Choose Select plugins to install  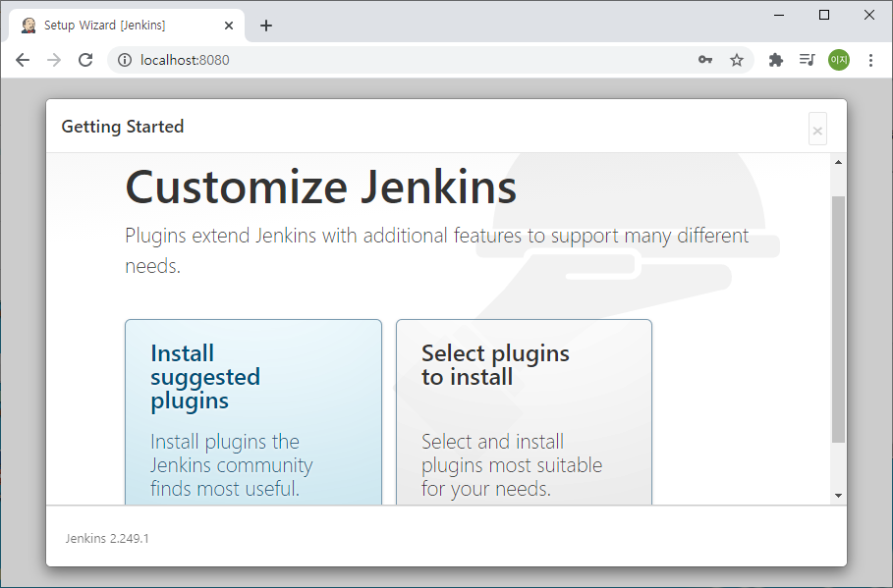(x=524, y=412)
